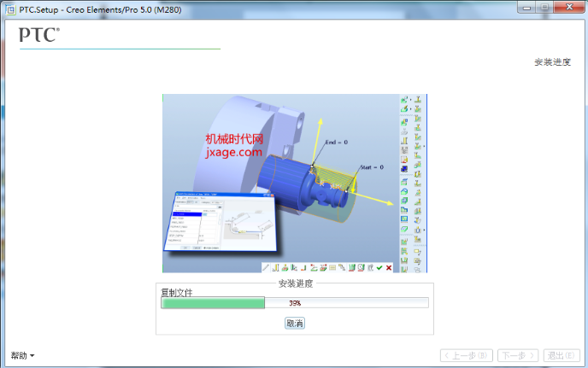Click the 安装进度 heading at top right
The image size is (588, 368).
[552, 61]
